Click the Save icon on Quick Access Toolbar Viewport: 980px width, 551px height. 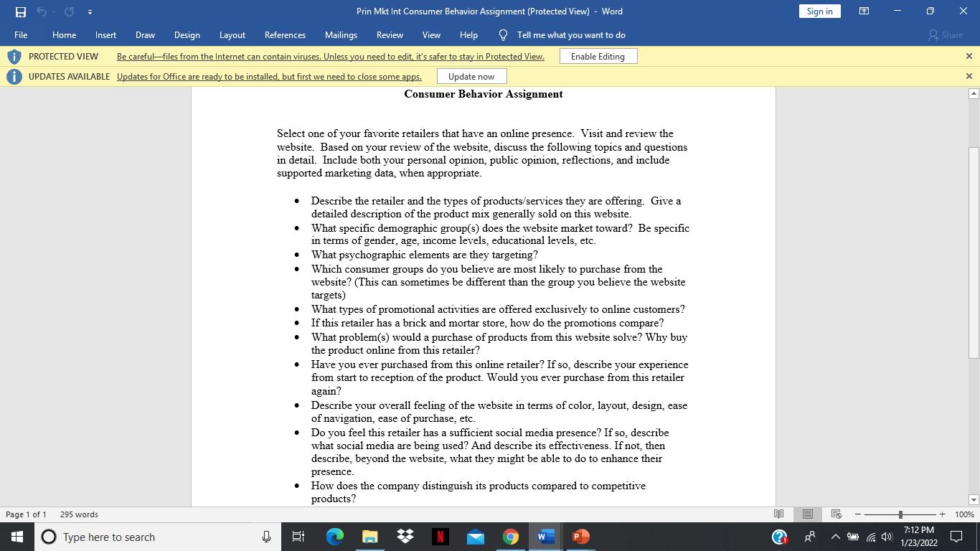[19, 11]
